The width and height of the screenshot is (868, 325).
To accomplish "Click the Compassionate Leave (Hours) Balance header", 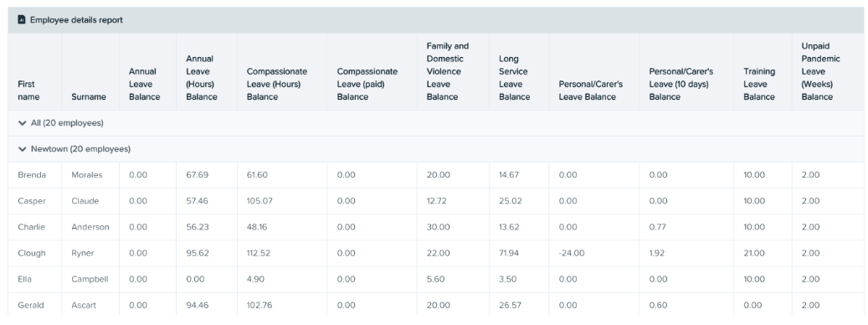I will click(277, 84).
